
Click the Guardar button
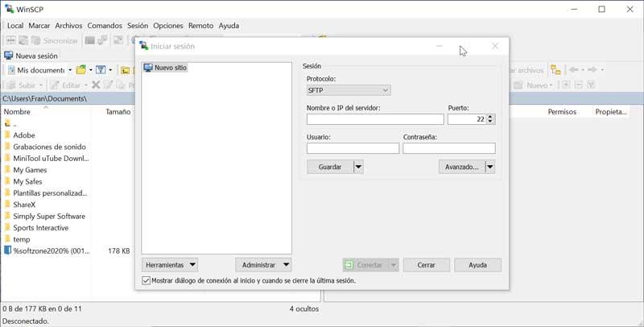330,168
